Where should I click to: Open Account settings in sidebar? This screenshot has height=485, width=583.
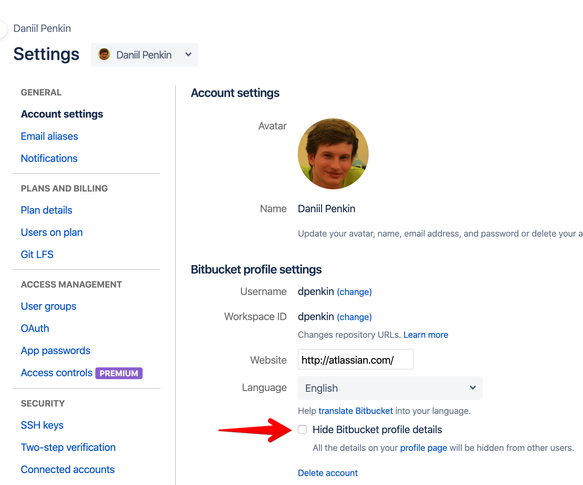62,114
